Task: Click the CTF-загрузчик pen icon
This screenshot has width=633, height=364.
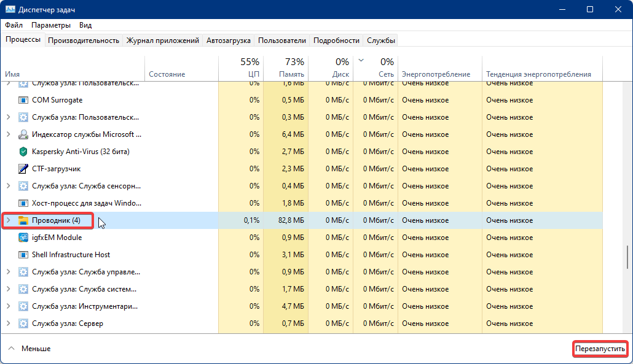Action: 23,169
